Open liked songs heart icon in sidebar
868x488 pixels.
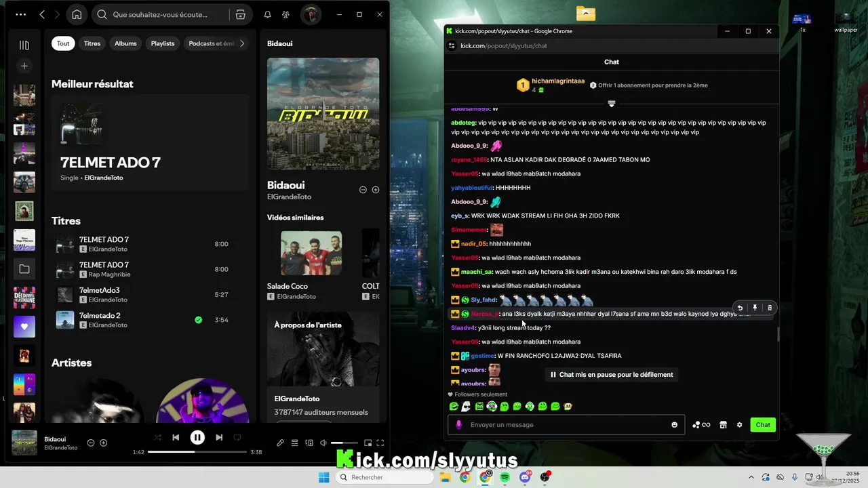click(24, 327)
